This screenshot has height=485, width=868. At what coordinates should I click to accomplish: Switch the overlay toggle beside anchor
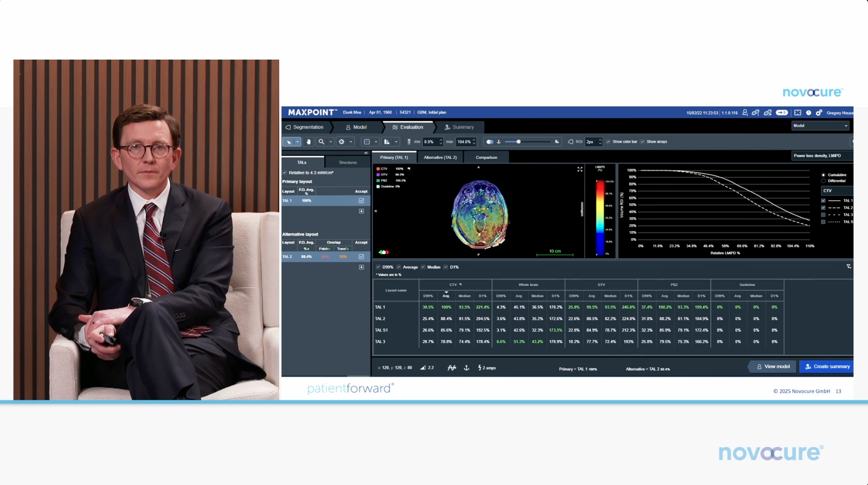click(x=489, y=142)
